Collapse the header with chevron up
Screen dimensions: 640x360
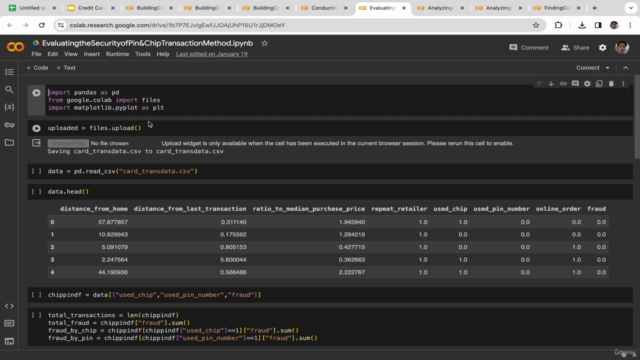625,68
